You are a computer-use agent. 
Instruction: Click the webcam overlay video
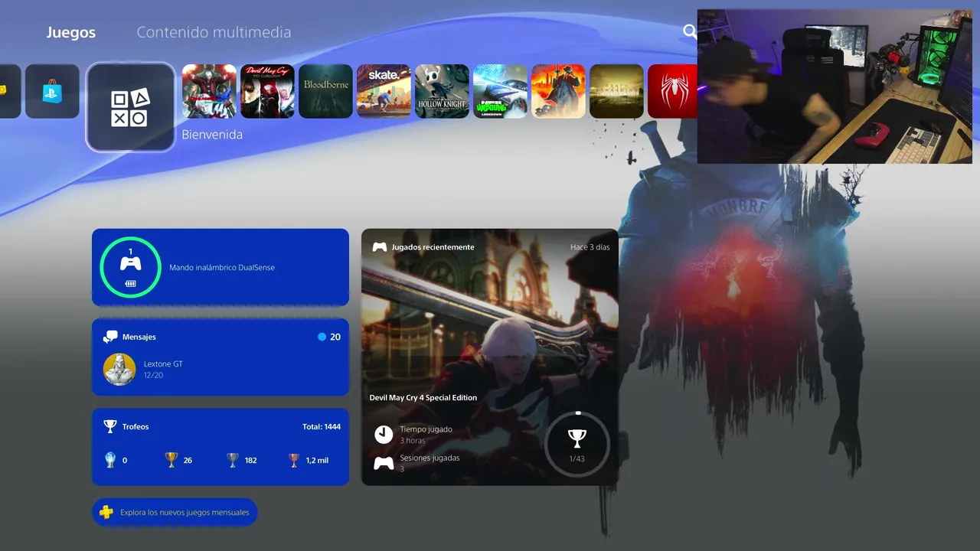(835, 86)
